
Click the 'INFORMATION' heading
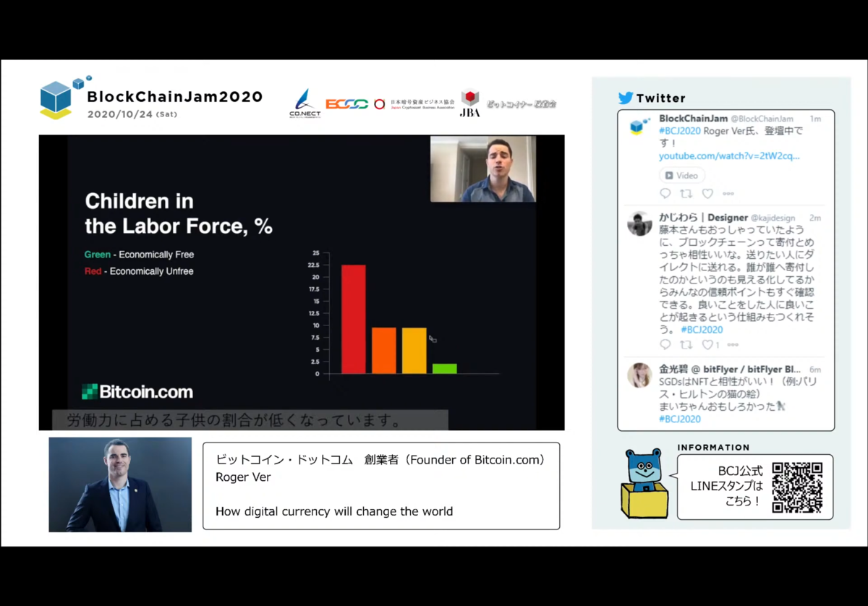pos(713,448)
